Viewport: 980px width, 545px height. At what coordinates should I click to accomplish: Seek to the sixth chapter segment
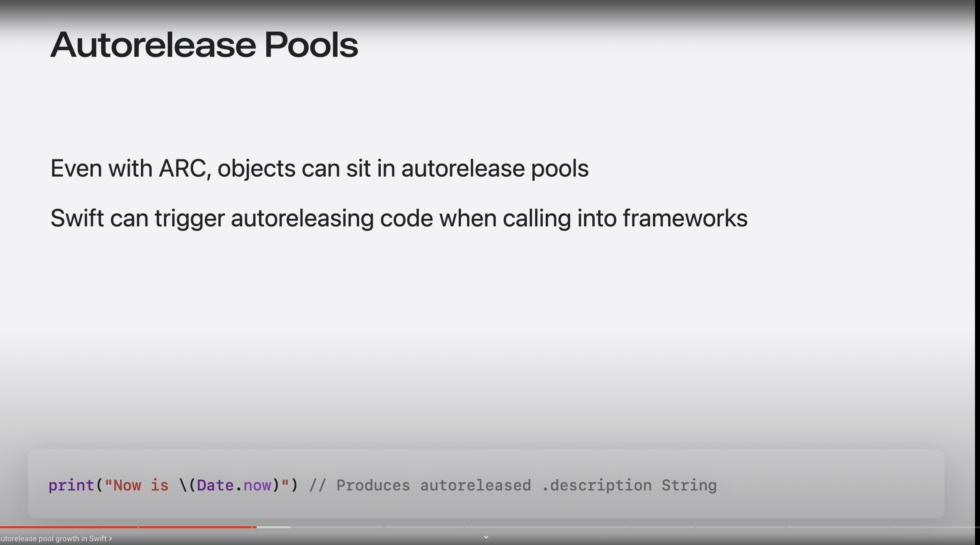(663, 527)
